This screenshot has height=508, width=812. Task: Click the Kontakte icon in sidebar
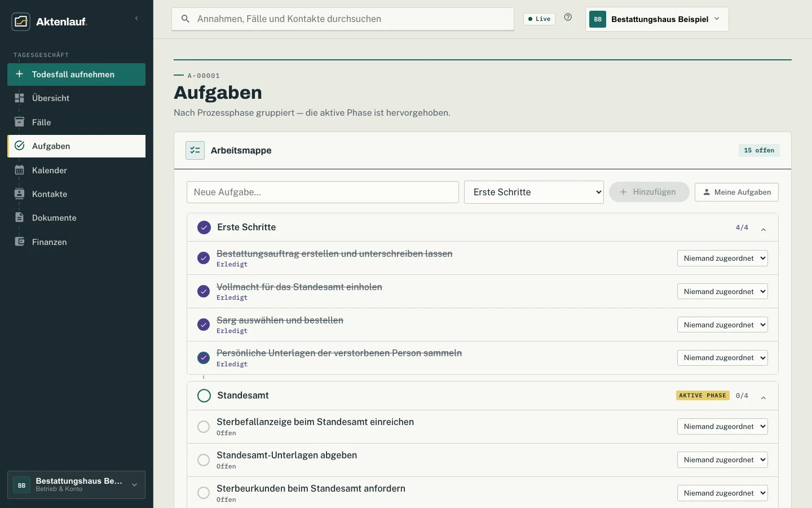pos(19,194)
